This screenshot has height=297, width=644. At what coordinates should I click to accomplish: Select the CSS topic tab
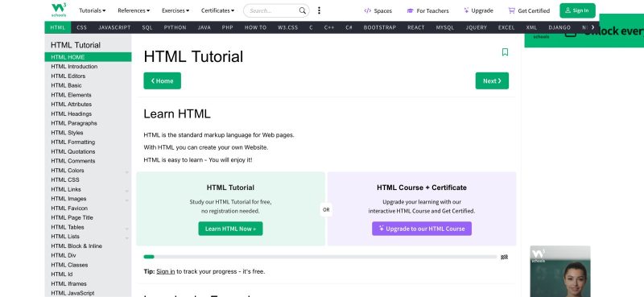[x=82, y=27]
